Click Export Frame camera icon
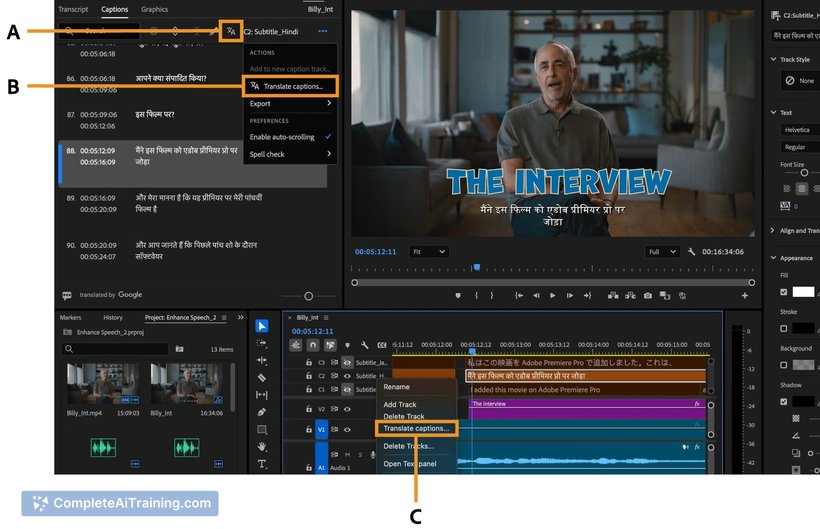 [647, 295]
